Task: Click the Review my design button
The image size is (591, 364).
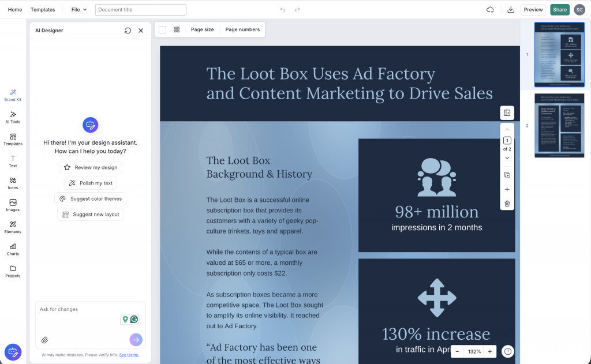Action: point(91,167)
